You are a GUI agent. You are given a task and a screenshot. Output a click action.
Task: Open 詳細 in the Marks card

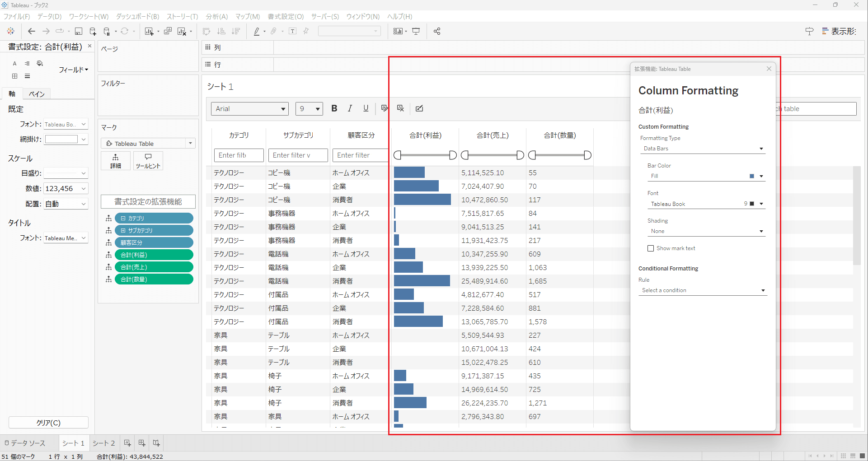click(115, 161)
